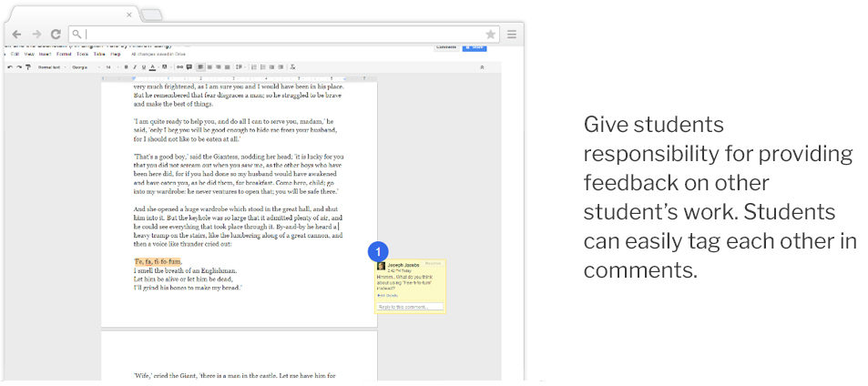Bookmark the page with the star icon

[x=490, y=35]
